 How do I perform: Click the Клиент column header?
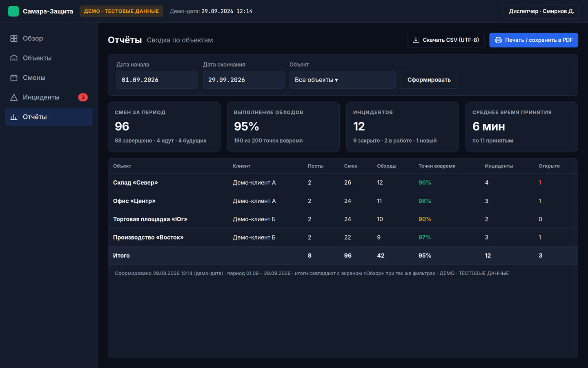pos(241,166)
